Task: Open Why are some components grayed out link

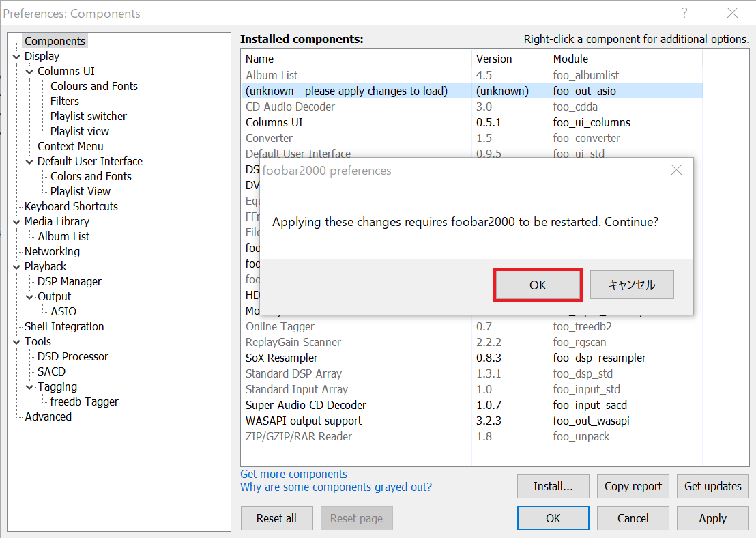Action: click(x=336, y=487)
